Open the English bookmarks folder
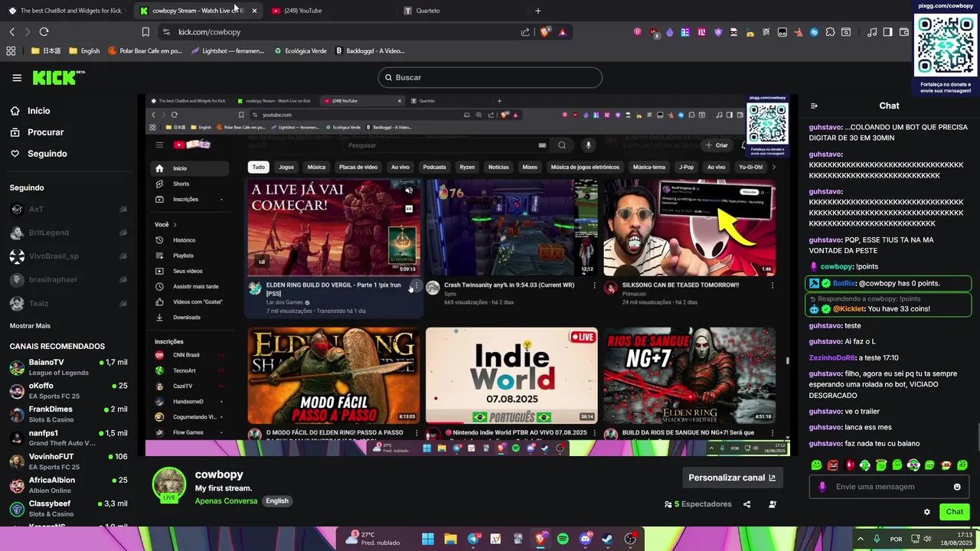The width and height of the screenshot is (980, 551). (84, 51)
